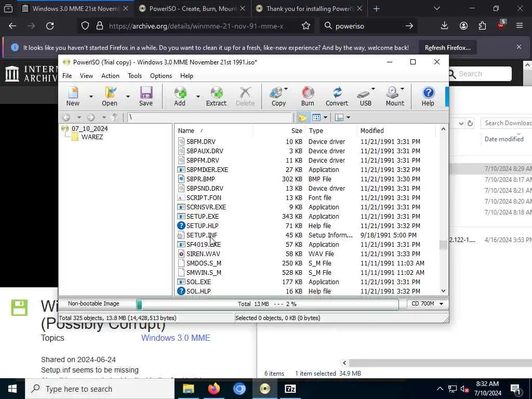
Task: Open Firefox from the taskbar
Action: pyautogui.click(x=214, y=389)
